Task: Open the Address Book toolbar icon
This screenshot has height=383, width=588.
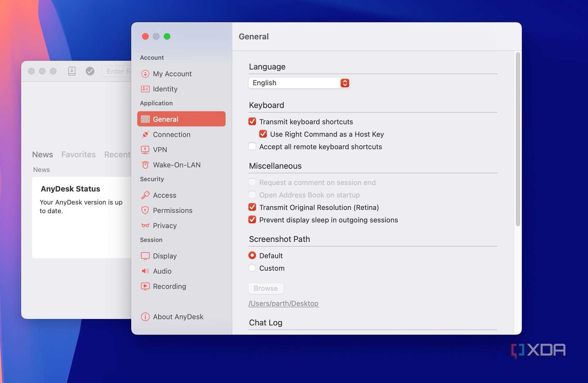Action: [72, 71]
